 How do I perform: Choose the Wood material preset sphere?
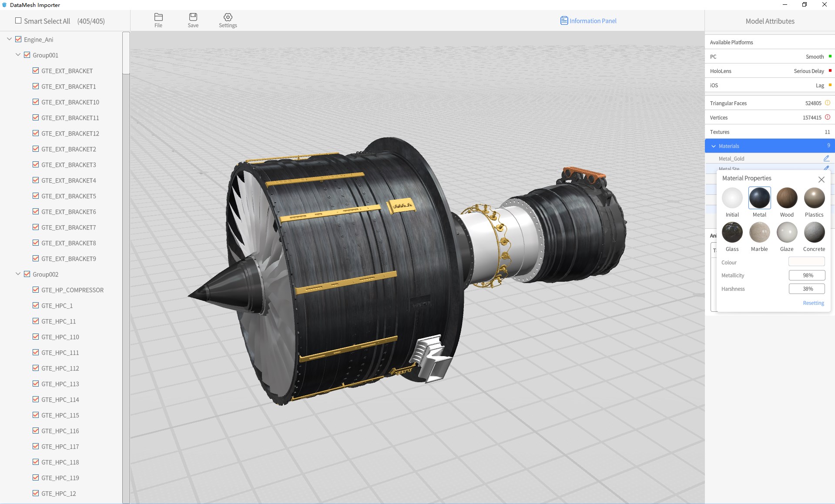787,198
